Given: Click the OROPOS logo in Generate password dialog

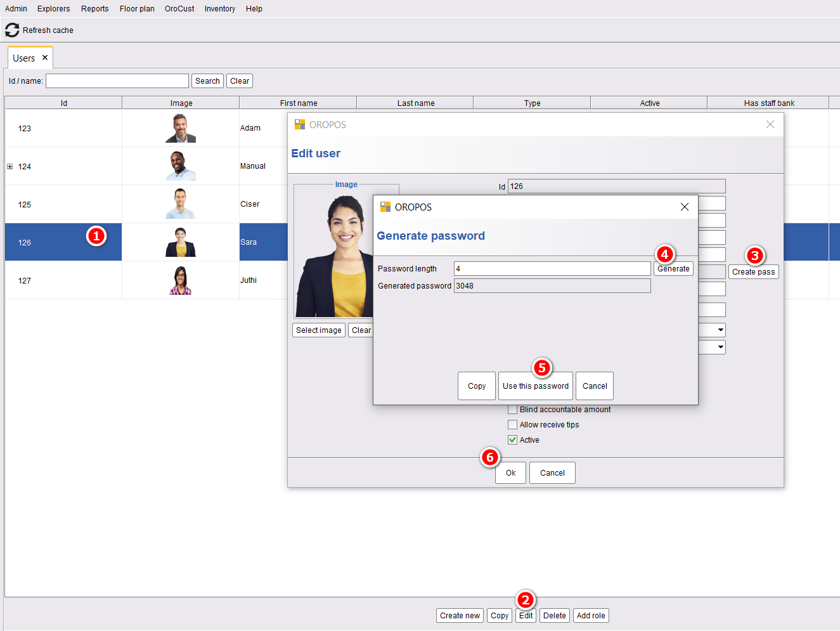Looking at the screenshot, I should (x=385, y=207).
